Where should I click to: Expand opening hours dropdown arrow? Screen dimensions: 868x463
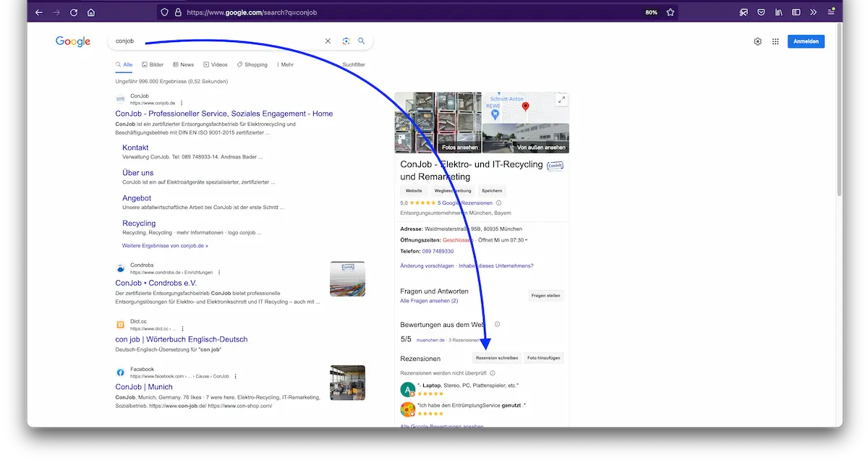[526, 240]
